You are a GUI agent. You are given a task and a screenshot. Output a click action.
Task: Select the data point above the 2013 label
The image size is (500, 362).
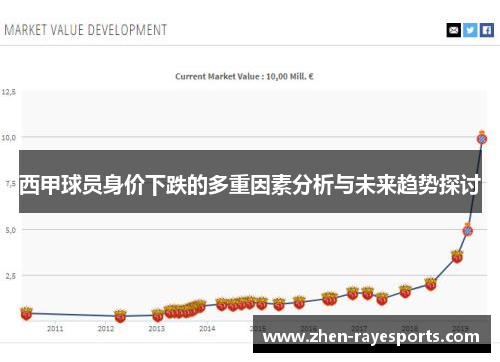click(x=158, y=315)
